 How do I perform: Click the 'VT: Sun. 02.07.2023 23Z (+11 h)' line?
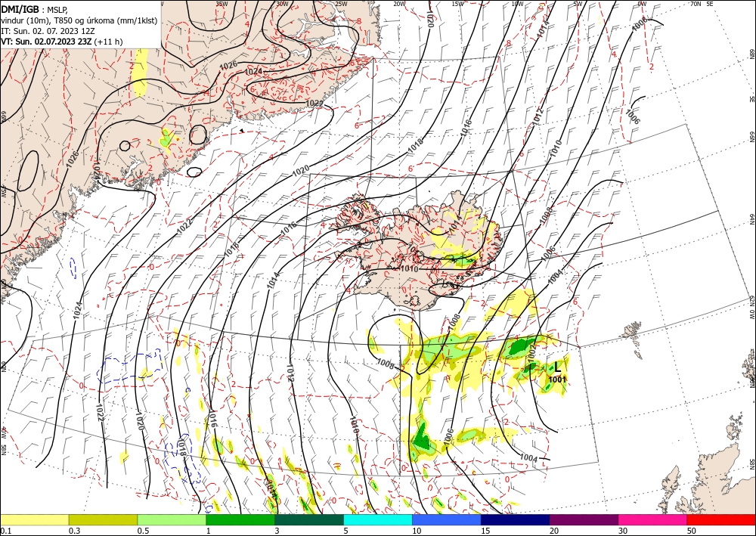(x=62, y=42)
